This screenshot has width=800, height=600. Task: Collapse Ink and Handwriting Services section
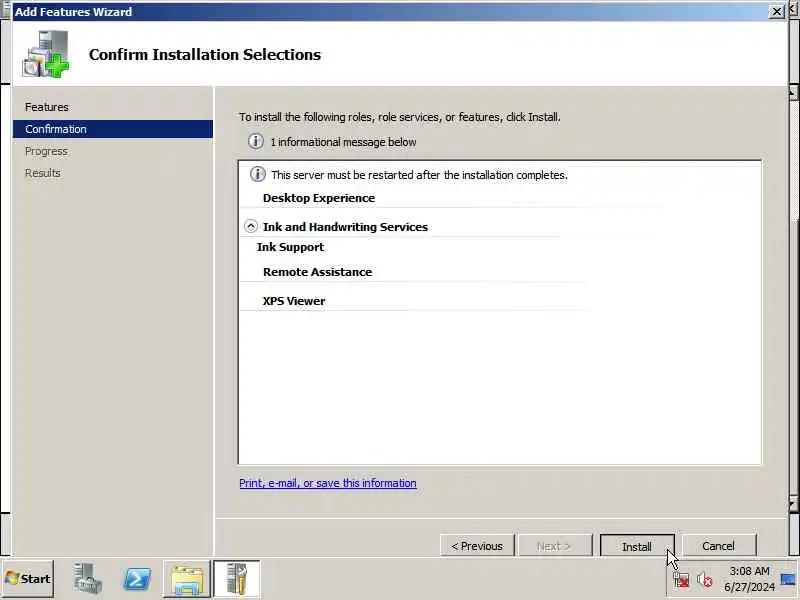[x=251, y=226]
